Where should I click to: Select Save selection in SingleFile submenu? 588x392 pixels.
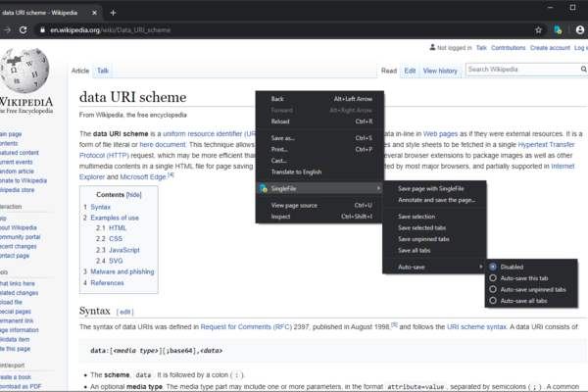pyautogui.click(x=434, y=217)
